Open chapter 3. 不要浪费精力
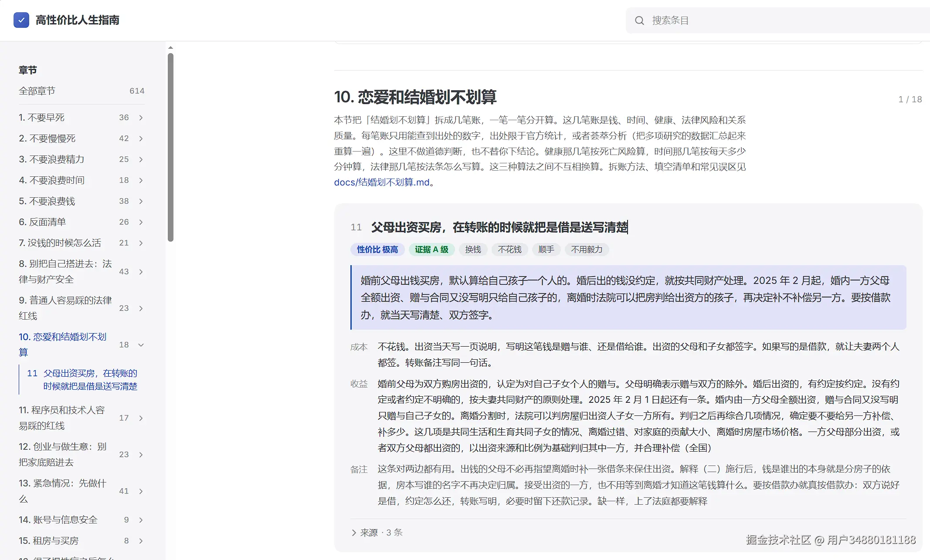 point(51,159)
